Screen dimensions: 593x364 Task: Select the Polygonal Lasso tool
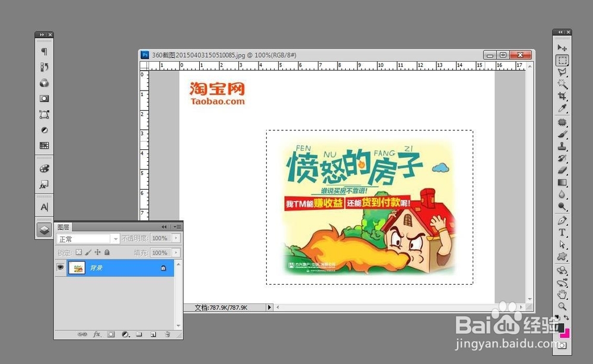coord(562,72)
